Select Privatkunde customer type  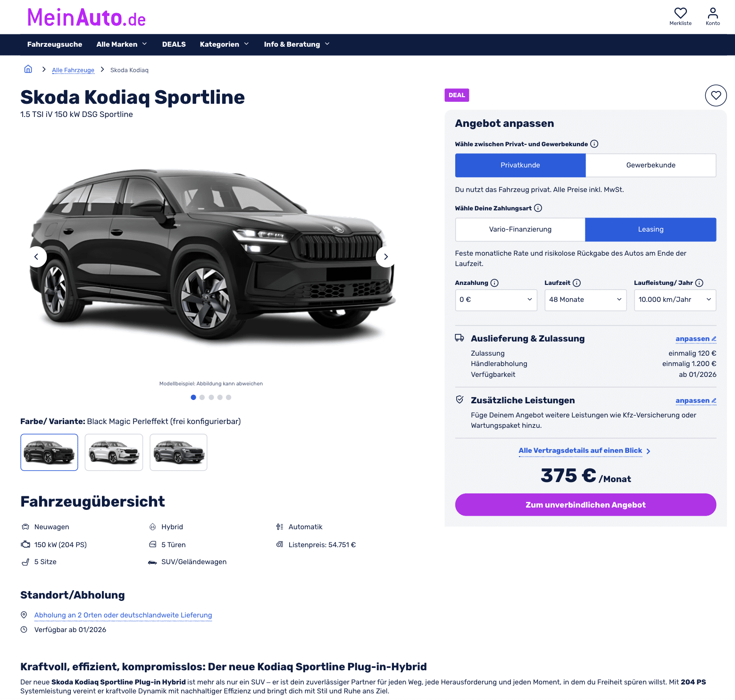click(520, 165)
